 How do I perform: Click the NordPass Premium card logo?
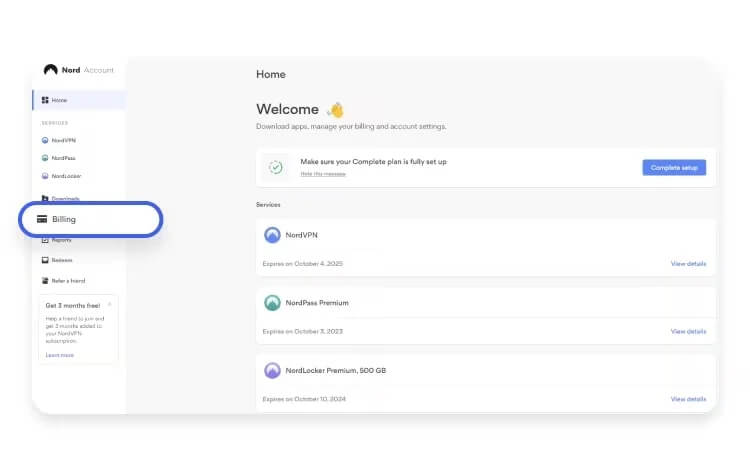272,303
